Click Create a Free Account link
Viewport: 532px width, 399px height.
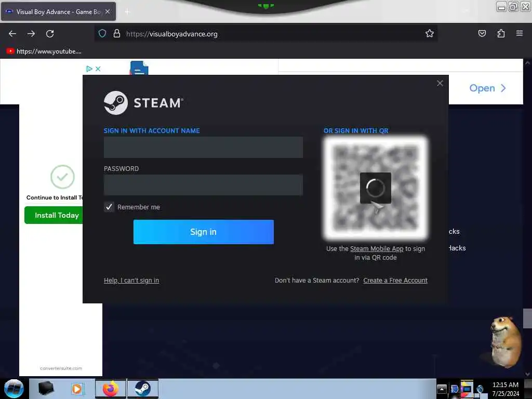point(395,280)
